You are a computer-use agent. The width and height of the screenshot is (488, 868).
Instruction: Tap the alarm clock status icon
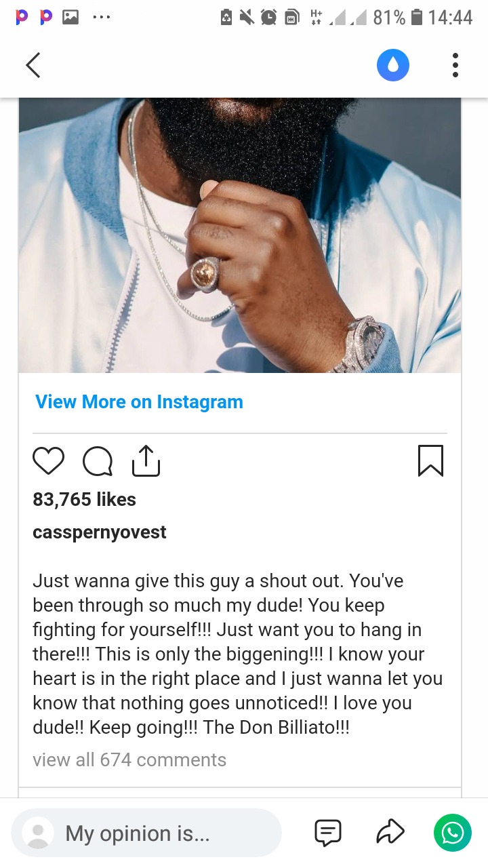click(x=269, y=18)
